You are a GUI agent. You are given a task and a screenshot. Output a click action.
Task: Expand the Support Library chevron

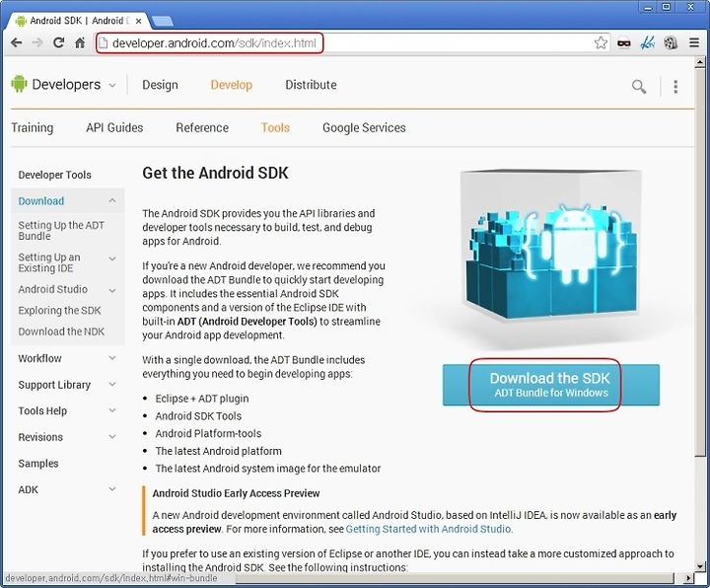[x=112, y=384]
